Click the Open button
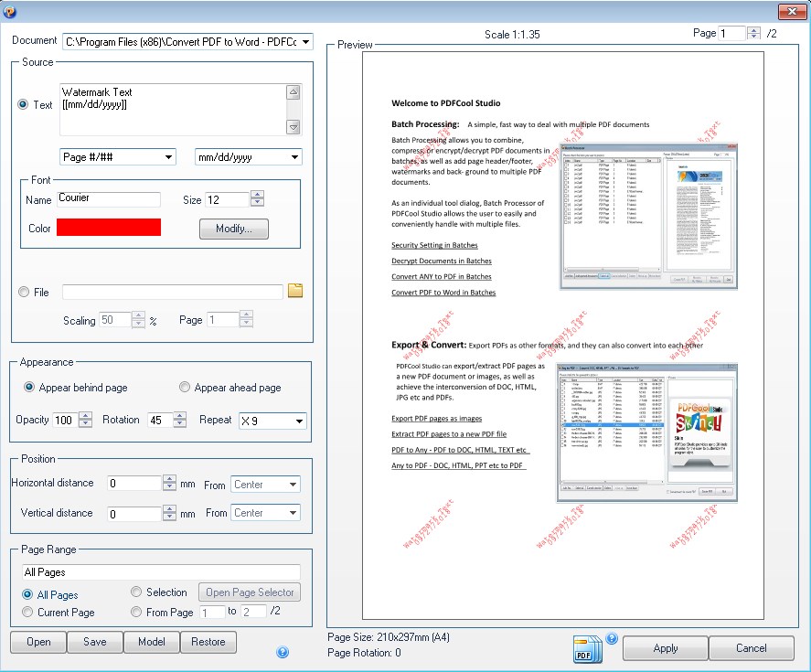 [x=38, y=642]
